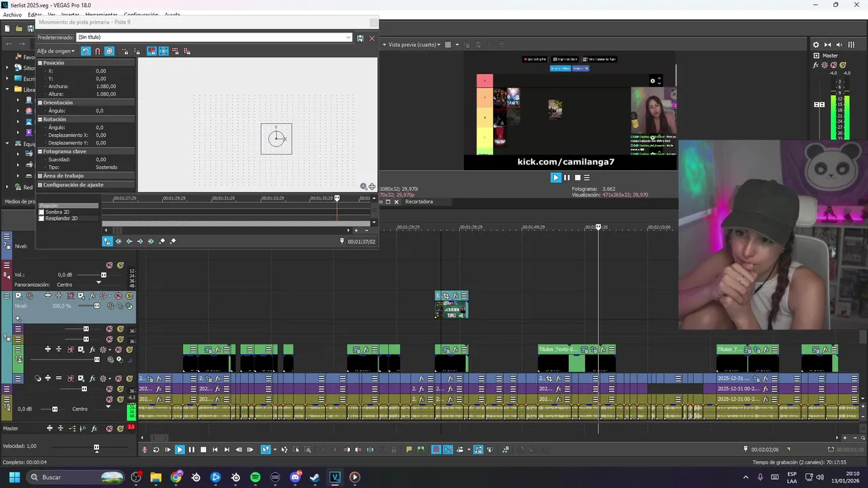Switch to Medios de proyecto tab
The image size is (868, 488).
coord(19,201)
